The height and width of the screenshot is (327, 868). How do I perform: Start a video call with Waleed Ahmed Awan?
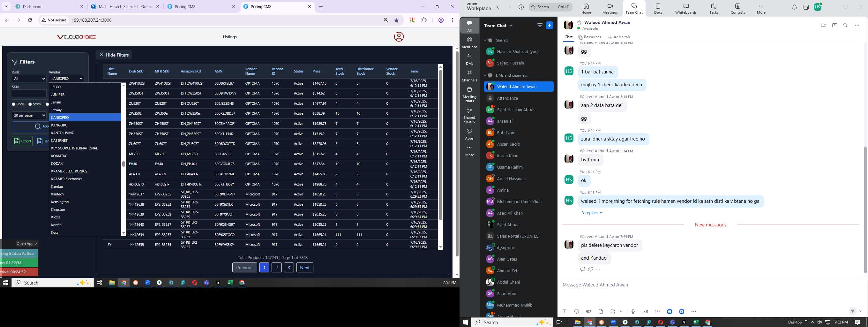[824, 25]
